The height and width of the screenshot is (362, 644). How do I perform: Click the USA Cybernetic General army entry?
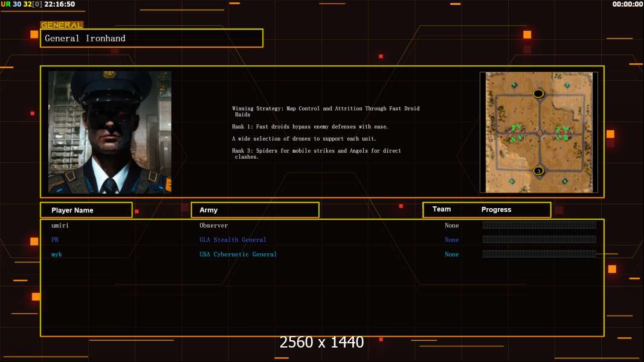tap(238, 254)
